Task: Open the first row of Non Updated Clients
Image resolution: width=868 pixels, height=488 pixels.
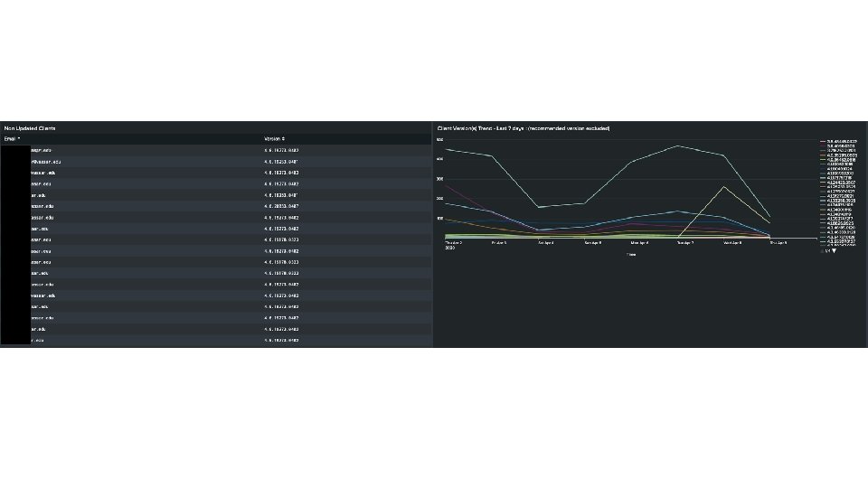Action: (216, 151)
